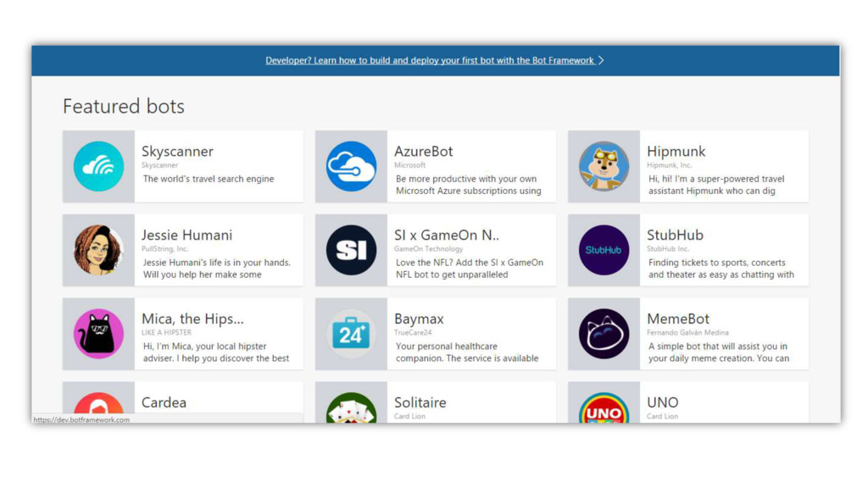Select the MemeBot cat face icon
Screen dimensions: 868x488
604,334
